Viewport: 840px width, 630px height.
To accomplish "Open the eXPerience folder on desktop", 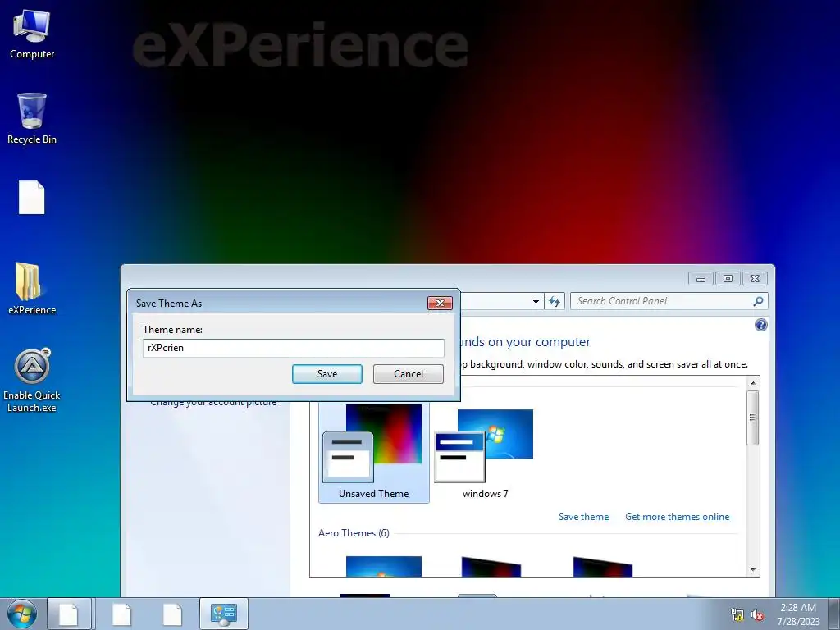I will click(x=32, y=290).
